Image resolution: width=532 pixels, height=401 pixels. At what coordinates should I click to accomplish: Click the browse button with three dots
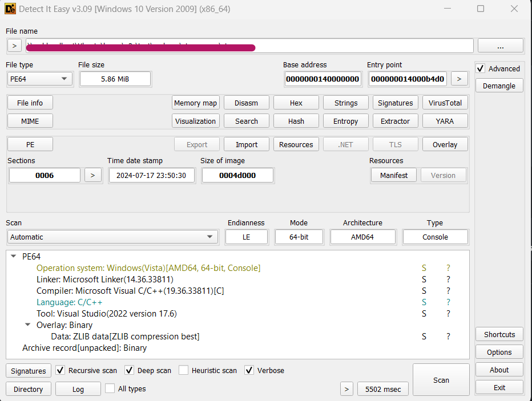[500, 46]
